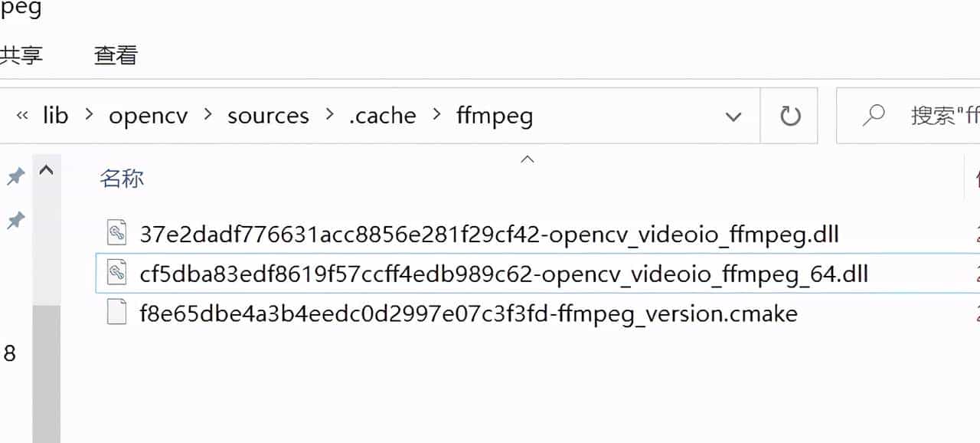This screenshot has height=443, width=980.
Task: Click the shortcut icon of 37e2dadf dll file
Action: pyautogui.click(x=116, y=232)
